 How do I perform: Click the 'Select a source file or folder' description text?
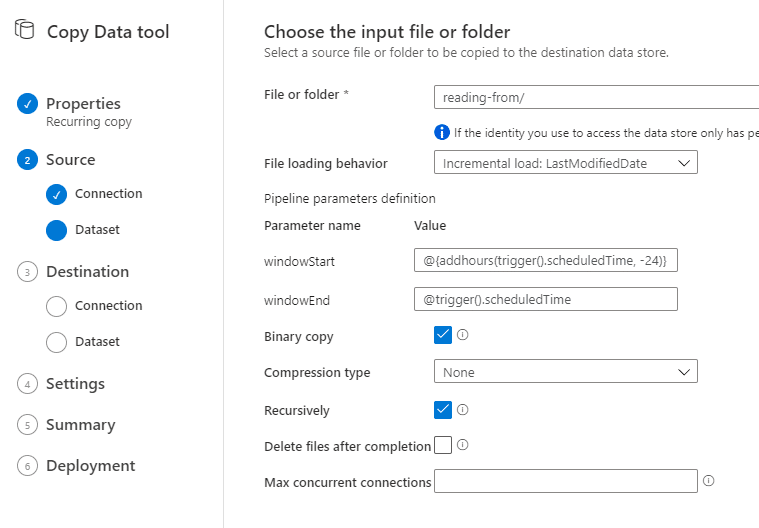tap(466, 52)
